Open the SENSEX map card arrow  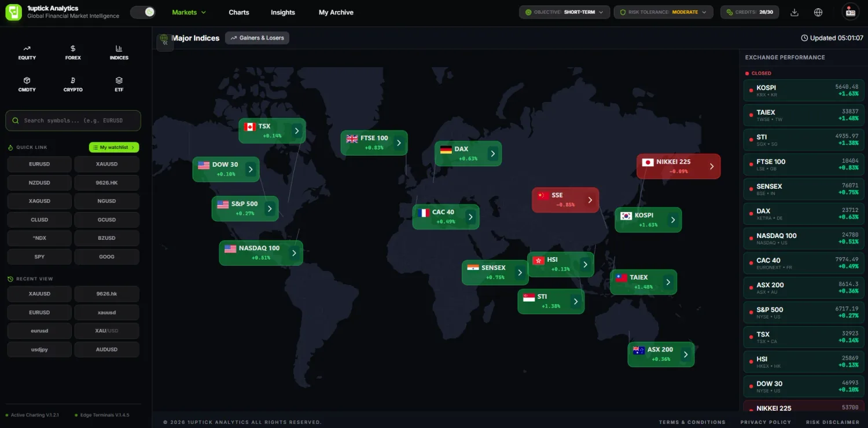(x=520, y=272)
